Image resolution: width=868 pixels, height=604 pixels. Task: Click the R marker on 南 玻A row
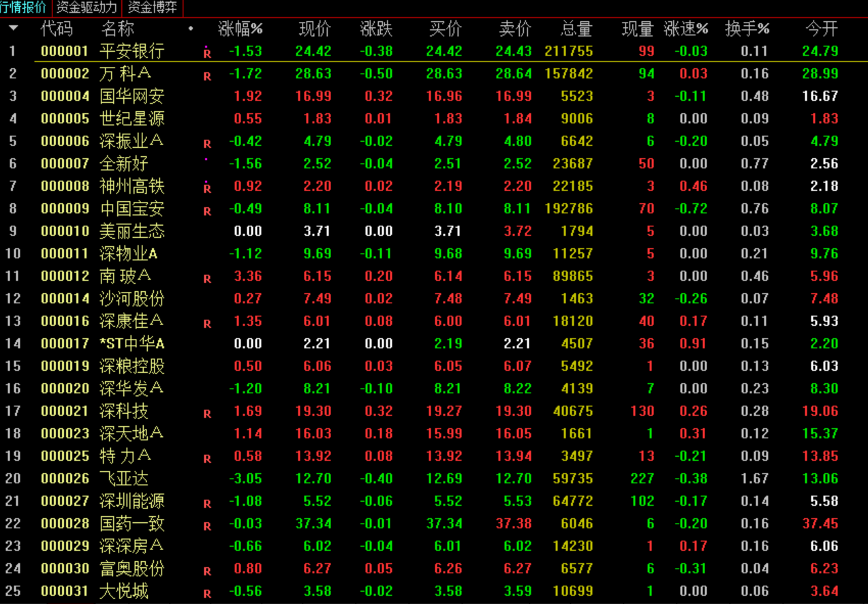(x=207, y=279)
